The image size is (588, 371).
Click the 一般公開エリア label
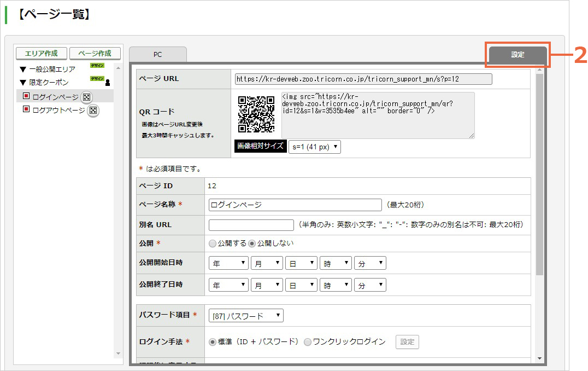click(52, 69)
